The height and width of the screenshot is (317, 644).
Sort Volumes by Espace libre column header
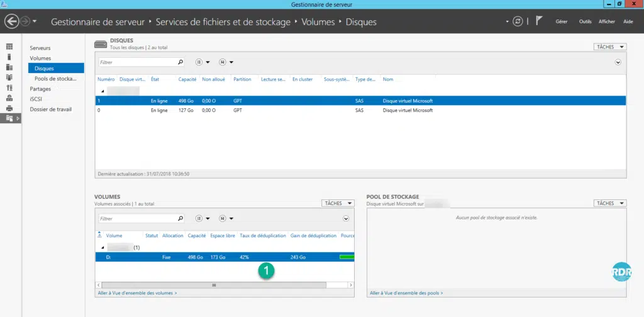coord(223,236)
